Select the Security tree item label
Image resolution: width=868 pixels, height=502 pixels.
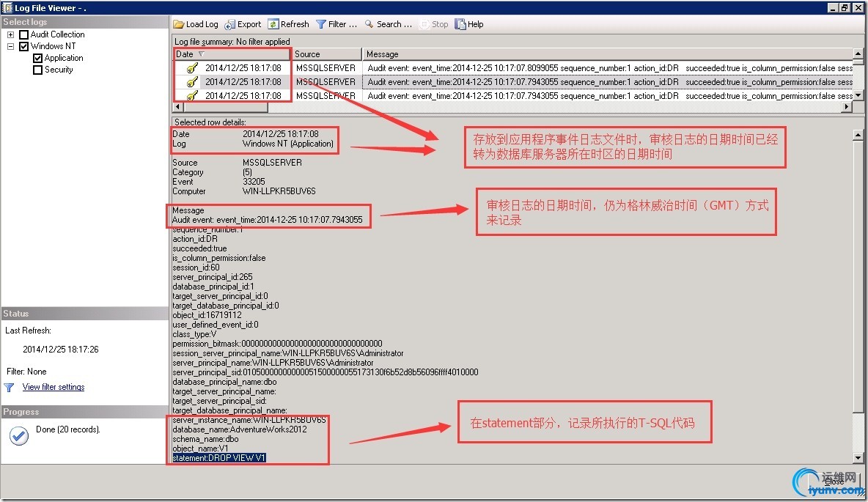click(x=59, y=70)
